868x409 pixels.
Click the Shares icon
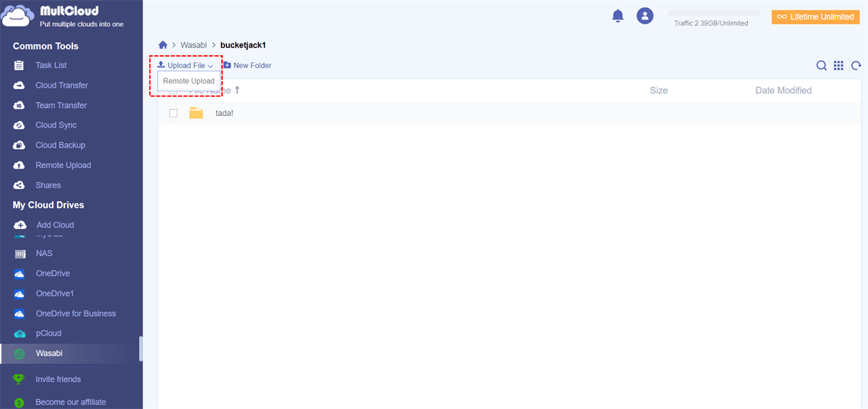20,185
